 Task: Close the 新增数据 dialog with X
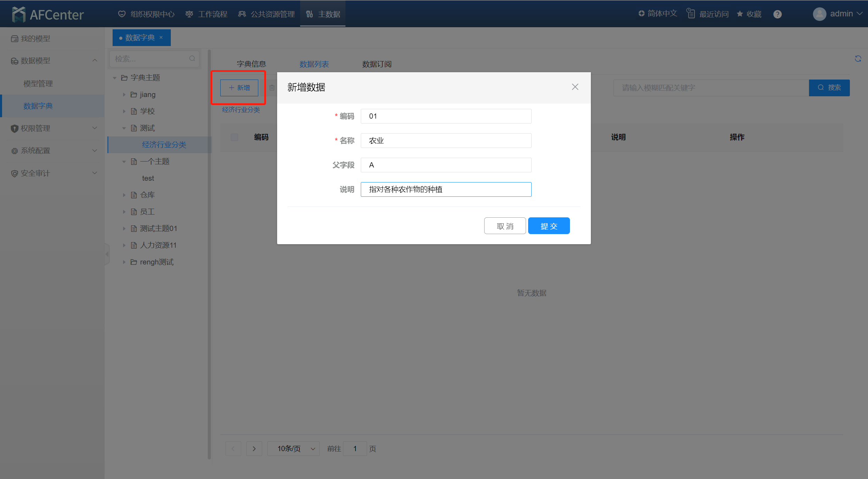click(x=575, y=87)
